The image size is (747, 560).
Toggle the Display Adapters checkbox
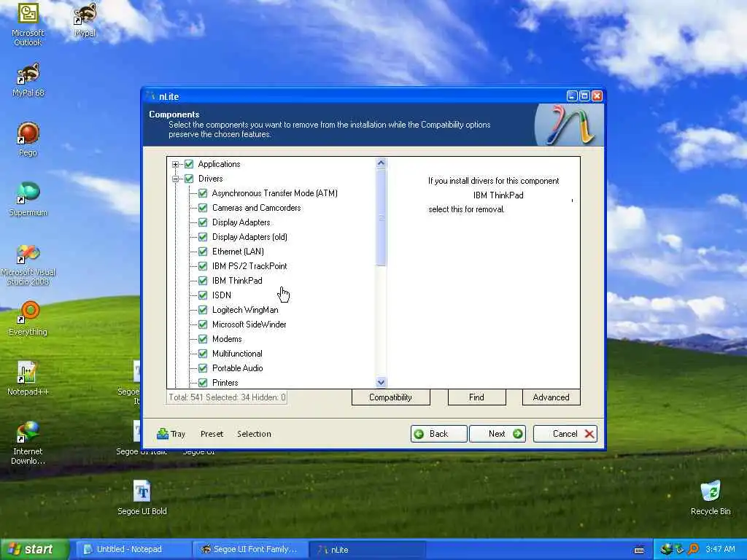click(x=203, y=222)
